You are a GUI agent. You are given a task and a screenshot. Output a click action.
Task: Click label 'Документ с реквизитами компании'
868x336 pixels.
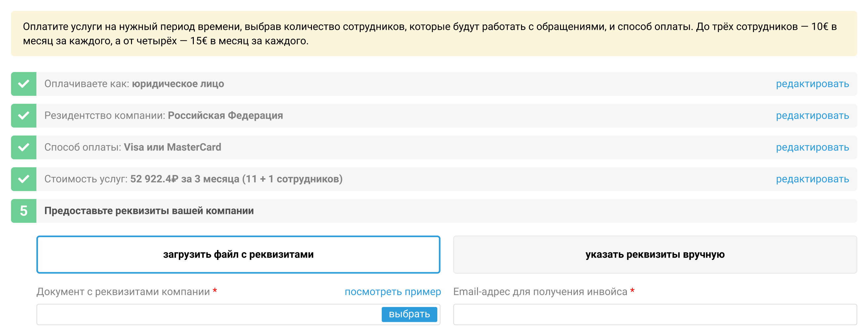[123, 291]
